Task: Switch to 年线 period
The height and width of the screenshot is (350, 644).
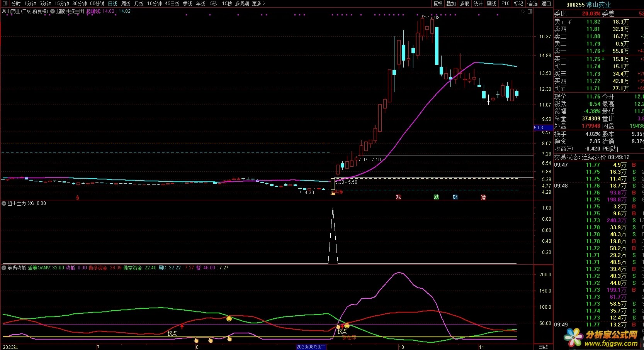Action: pyautogui.click(x=201, y=3)
